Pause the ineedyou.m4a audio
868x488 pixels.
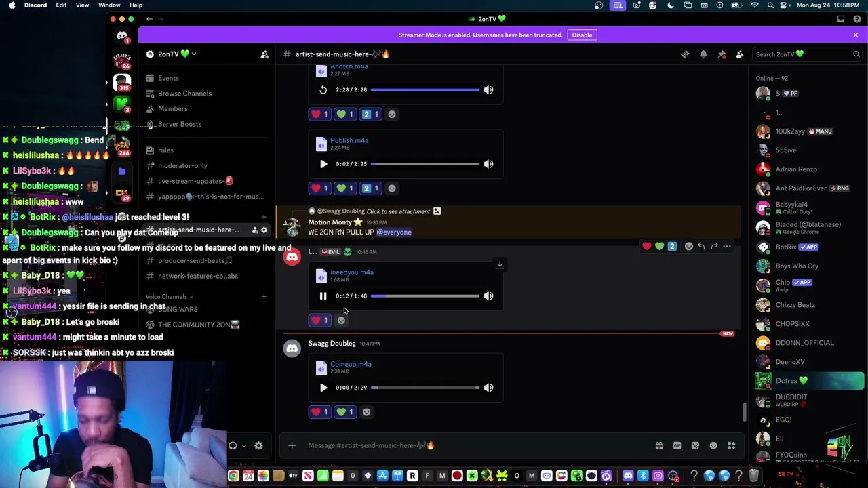(x=323, y=296)
